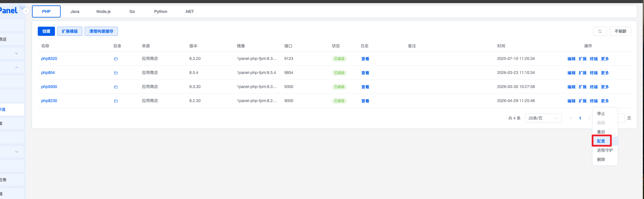Image resolution: width=644 pixels, height=199 pixels.
Task: Switch to the Java tab
Action: point(75,11)
